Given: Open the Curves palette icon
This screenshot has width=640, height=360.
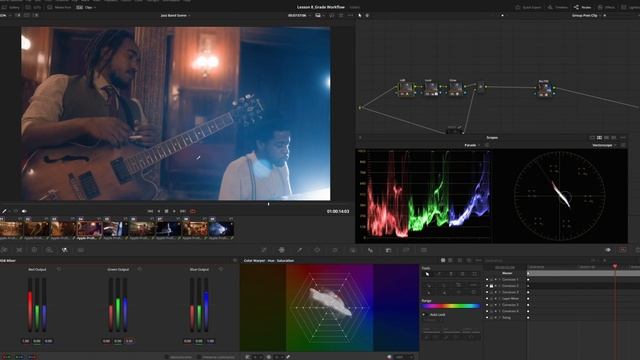Looking at the screenshot, I should [264, 250].
